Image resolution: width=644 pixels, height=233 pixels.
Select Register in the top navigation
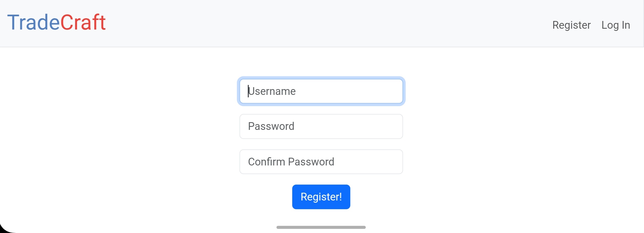(x=571, y=25)
